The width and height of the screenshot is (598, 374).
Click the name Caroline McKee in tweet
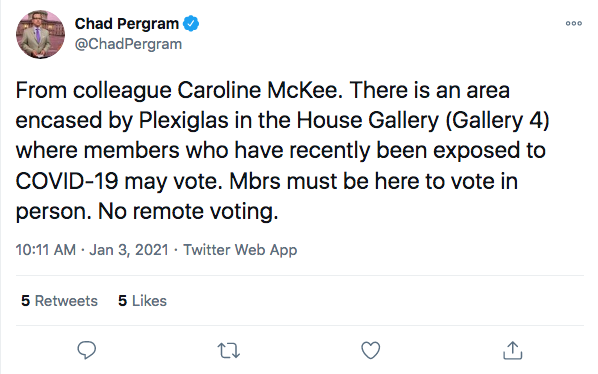pyautogui.click(x=258, y=91)
